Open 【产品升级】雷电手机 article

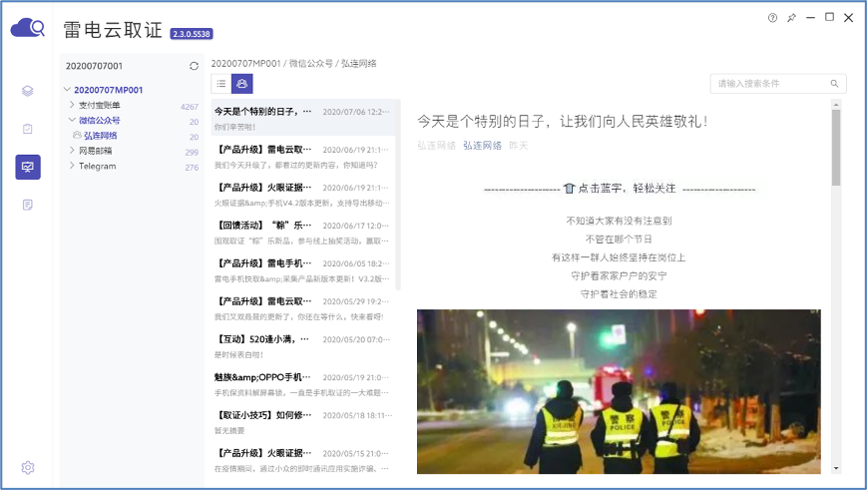tap(303, 270)
